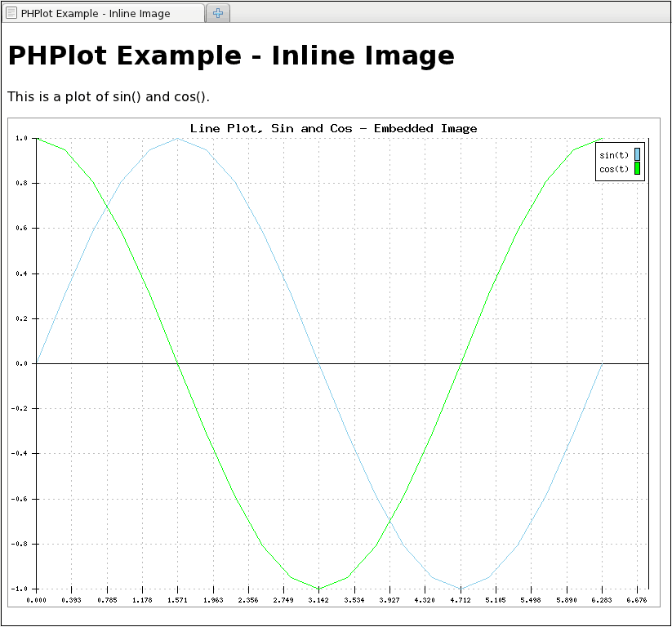Click the 4.712 x-axis tick label
This screenshot has width=672, height=627.
click(x=460, y=600)
